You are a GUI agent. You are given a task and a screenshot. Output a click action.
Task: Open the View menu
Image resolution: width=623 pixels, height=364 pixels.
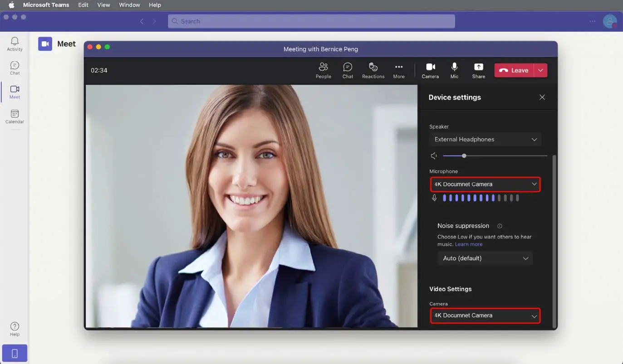point(103,5)
